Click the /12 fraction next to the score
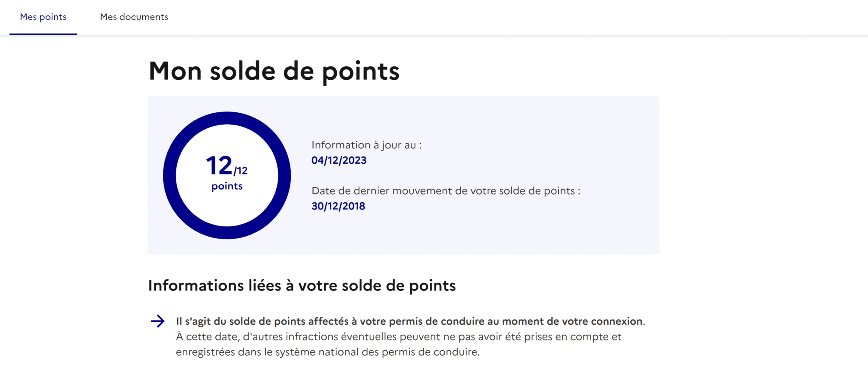 coord(241,171)
